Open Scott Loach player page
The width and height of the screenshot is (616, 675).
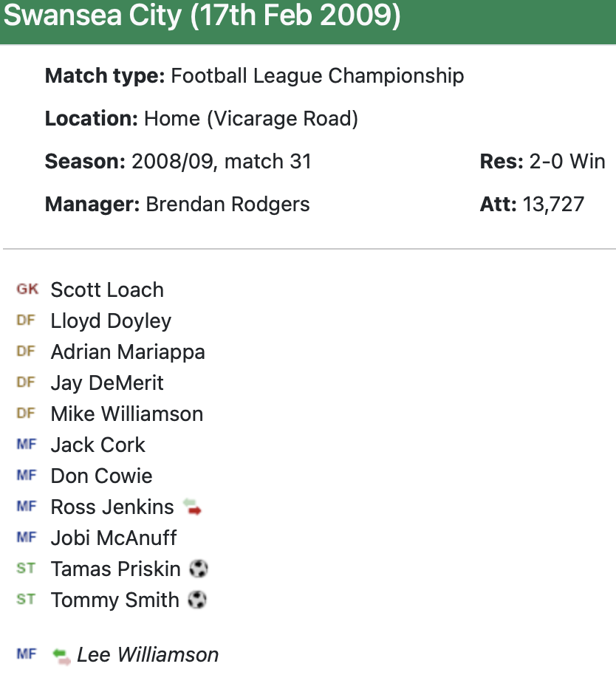(x=107, y=289)
